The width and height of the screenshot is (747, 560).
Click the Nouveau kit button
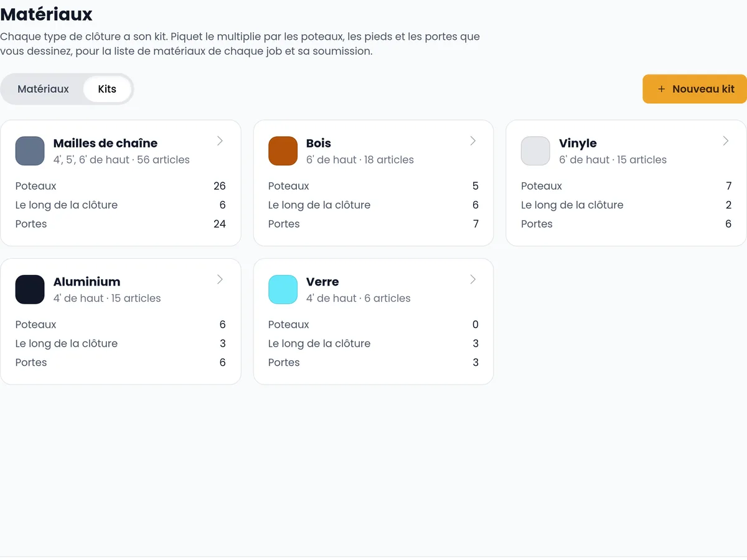(x=695, y=89)
